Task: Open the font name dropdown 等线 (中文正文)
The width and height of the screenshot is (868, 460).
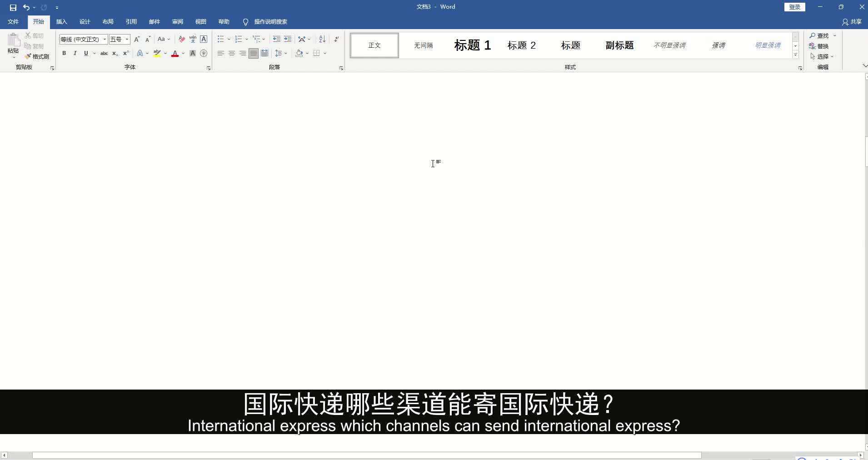Action: coord(105,39)
